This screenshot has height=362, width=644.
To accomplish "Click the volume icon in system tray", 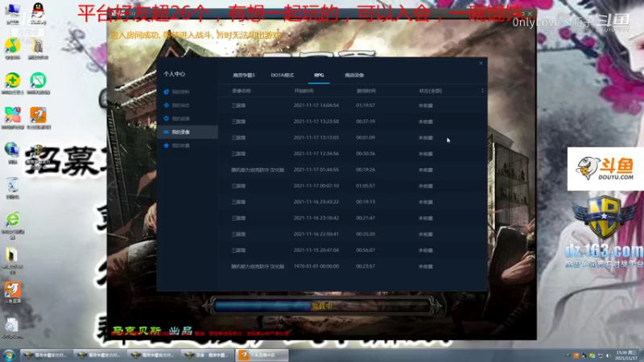I will (609, 356).
